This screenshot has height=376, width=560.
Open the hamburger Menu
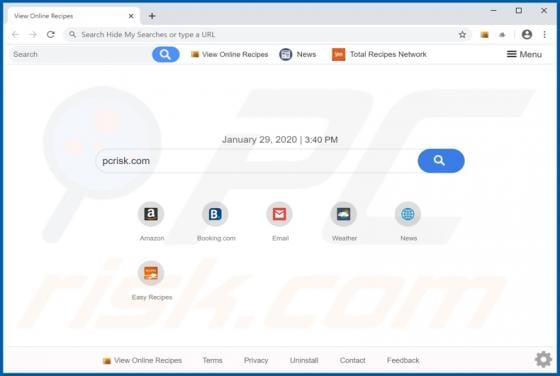coord(524,54)
